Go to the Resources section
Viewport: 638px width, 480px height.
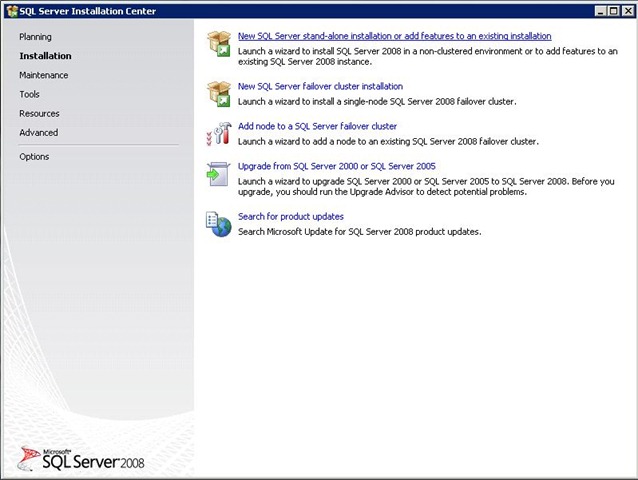39,113
